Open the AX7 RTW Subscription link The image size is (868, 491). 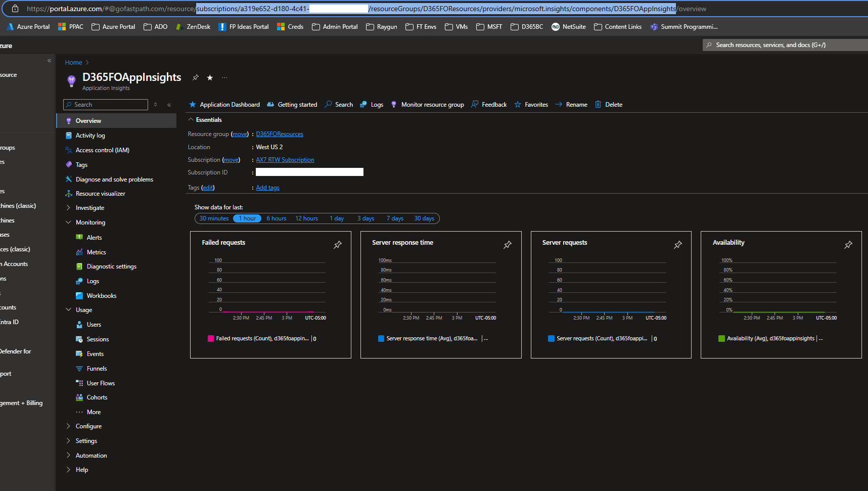285,160
